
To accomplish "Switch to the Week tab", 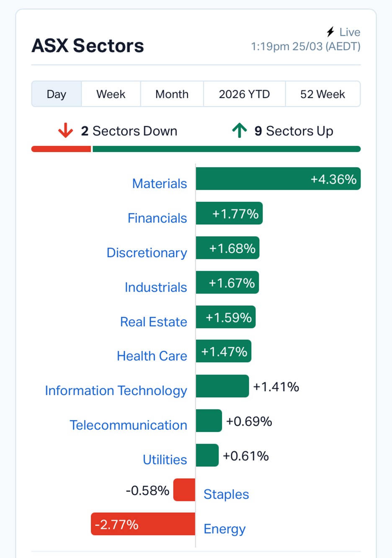I will coord(111,94).
